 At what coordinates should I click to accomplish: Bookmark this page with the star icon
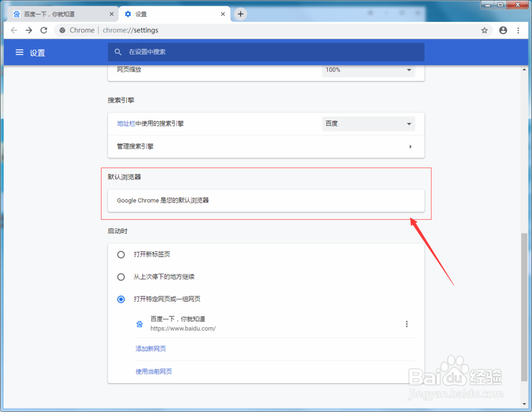coord(484,30)
